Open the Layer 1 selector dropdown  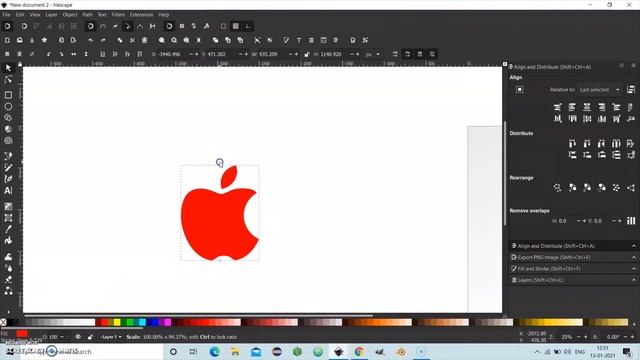tap(111, 337)
